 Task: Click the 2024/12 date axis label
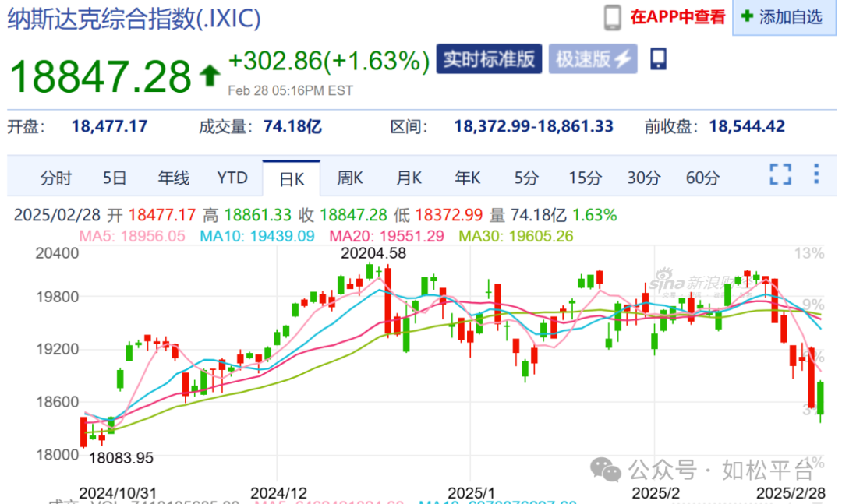(x=278, y=493)
